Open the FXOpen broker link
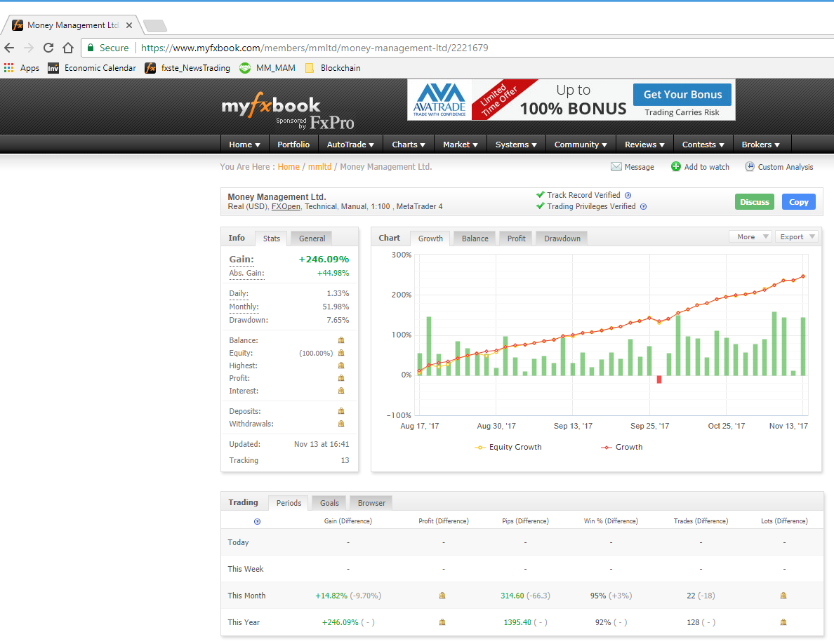 [x=286, y=207]
